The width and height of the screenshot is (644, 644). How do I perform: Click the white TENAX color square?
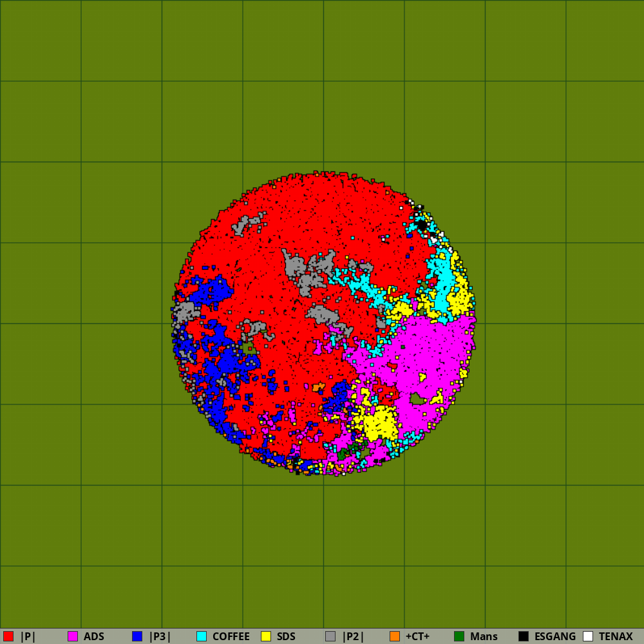point(588,636)
